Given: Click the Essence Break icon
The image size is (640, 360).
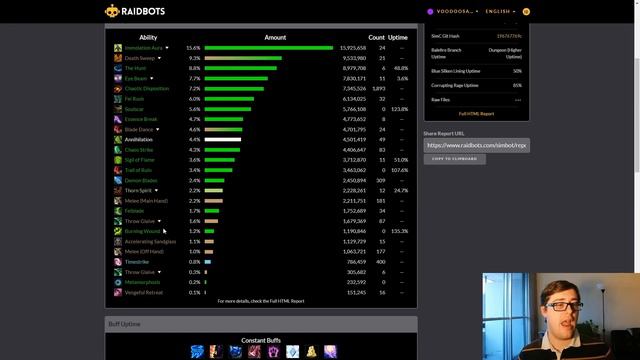Looking at the screenshot, I should click(118, 119).
